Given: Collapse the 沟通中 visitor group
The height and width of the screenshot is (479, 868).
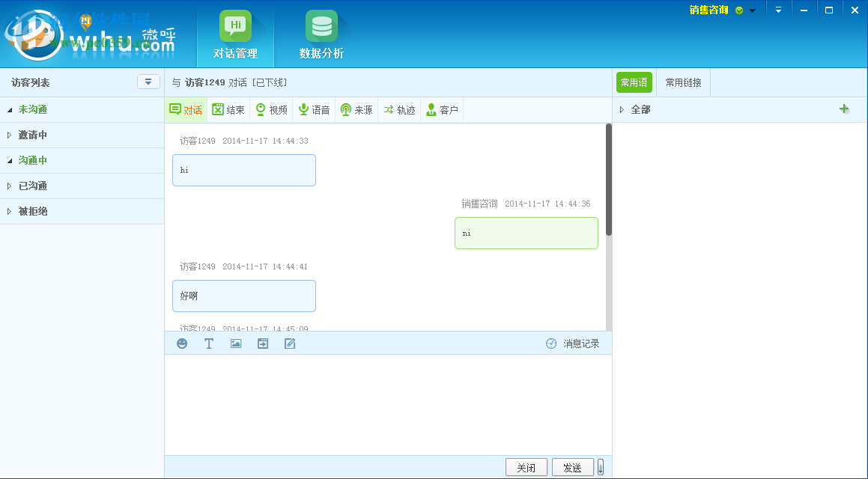Looking at the screenshot, I should click(10, 160).
